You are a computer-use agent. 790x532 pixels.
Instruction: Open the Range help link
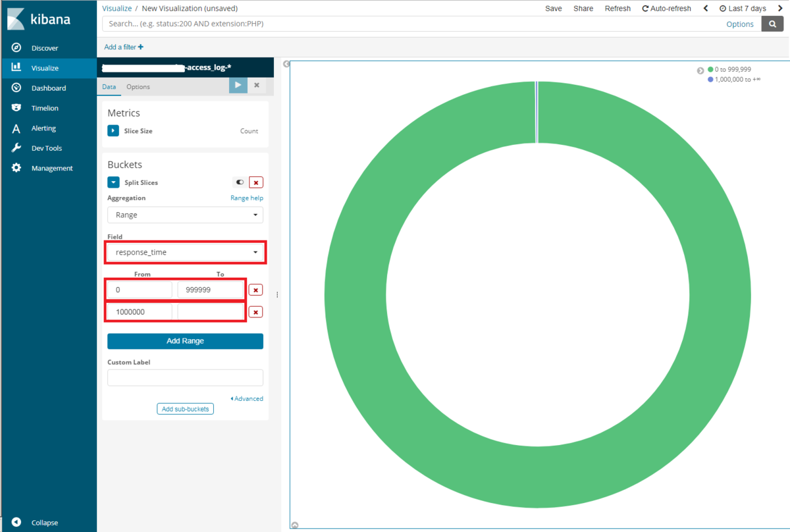pos(247,198)
